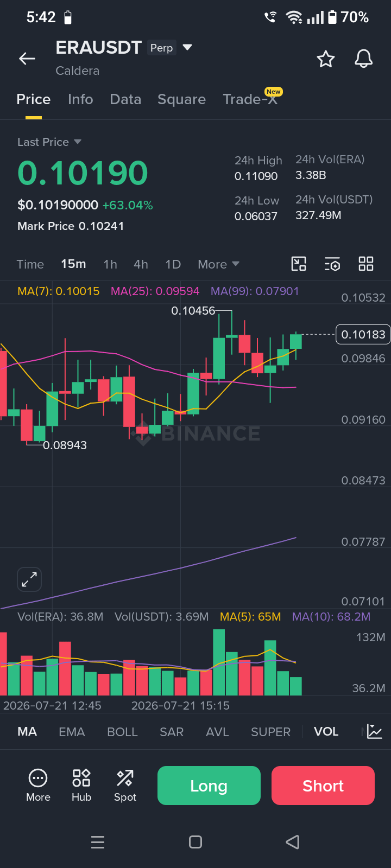The image size is (391, 868).
Task: Tap the Mark Price 0.10241 text
Action: 71,226
